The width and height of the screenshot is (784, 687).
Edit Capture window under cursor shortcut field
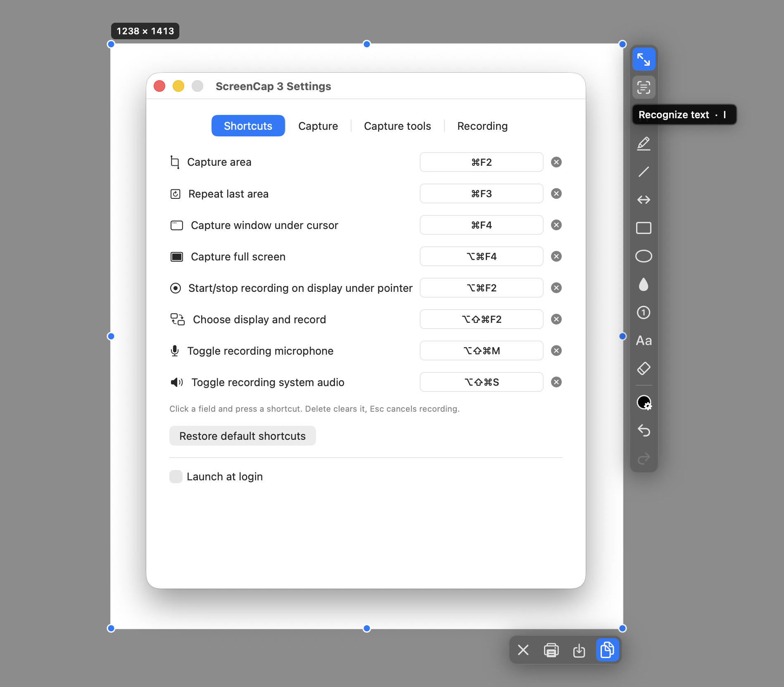(x=482, y=225)
